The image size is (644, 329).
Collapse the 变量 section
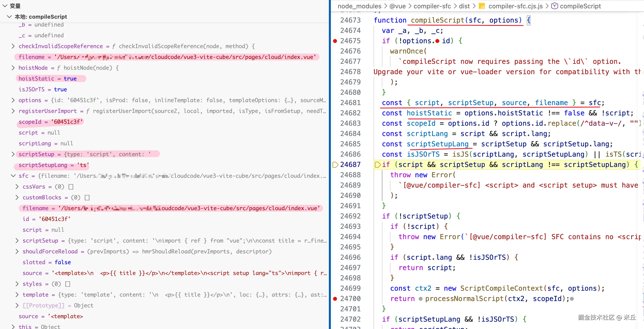5,6
